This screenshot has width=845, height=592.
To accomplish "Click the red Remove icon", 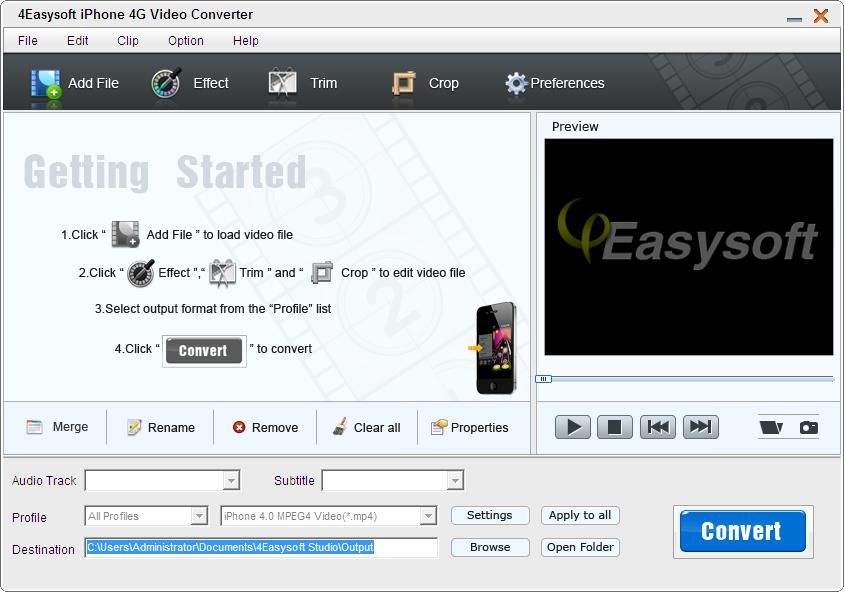I will tap(239, 427).
